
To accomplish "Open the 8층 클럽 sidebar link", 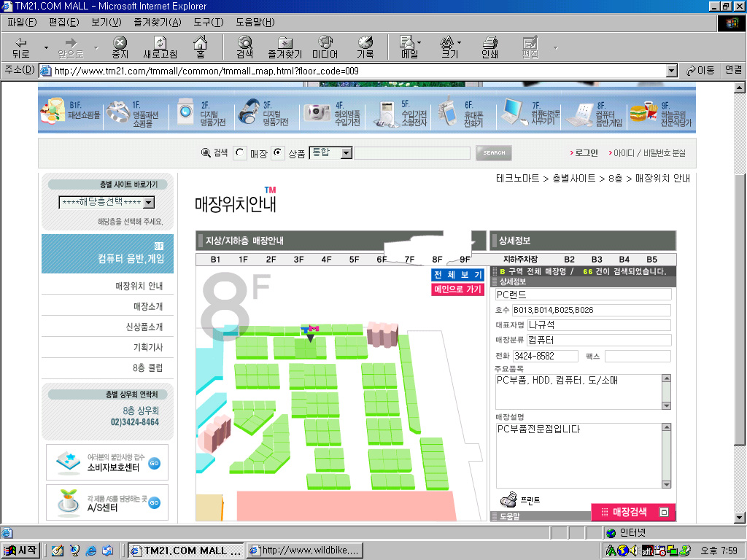I will click(x=147, y=367).
